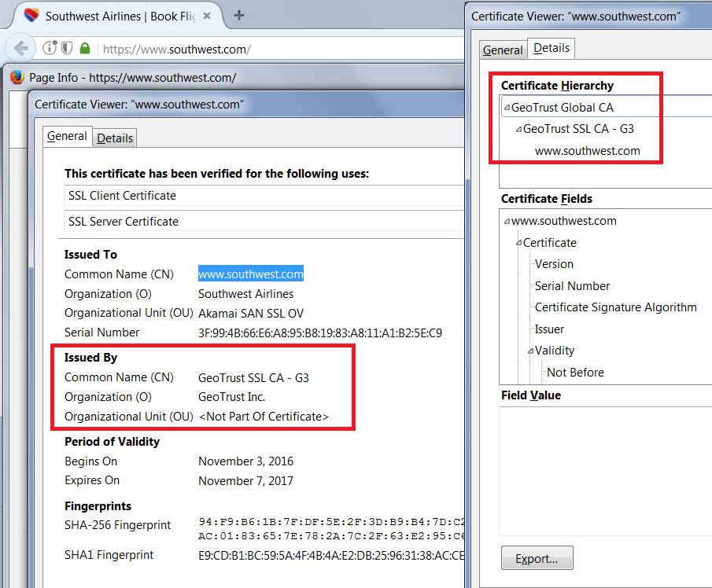Click the 'SSL Server Certificate' verified use entry
The image size is (712, 588).
pos(264,222)
